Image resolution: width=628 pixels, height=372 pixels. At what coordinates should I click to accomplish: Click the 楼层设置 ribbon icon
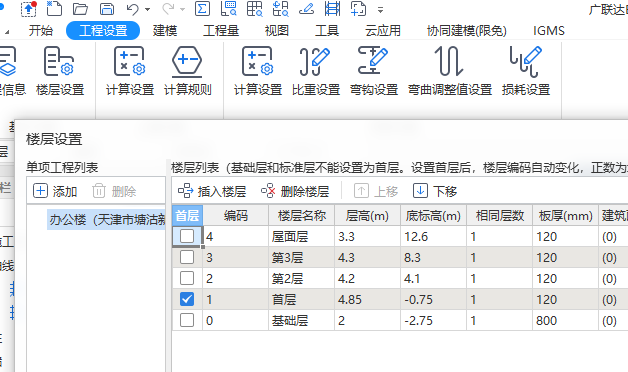coord(60,70)
